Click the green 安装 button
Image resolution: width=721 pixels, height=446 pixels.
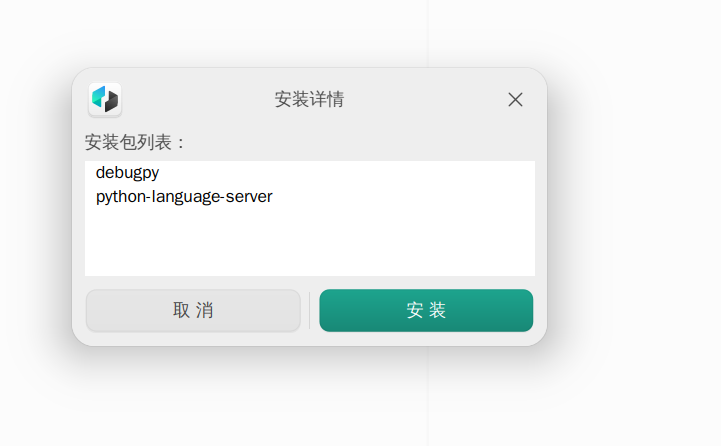426,310
